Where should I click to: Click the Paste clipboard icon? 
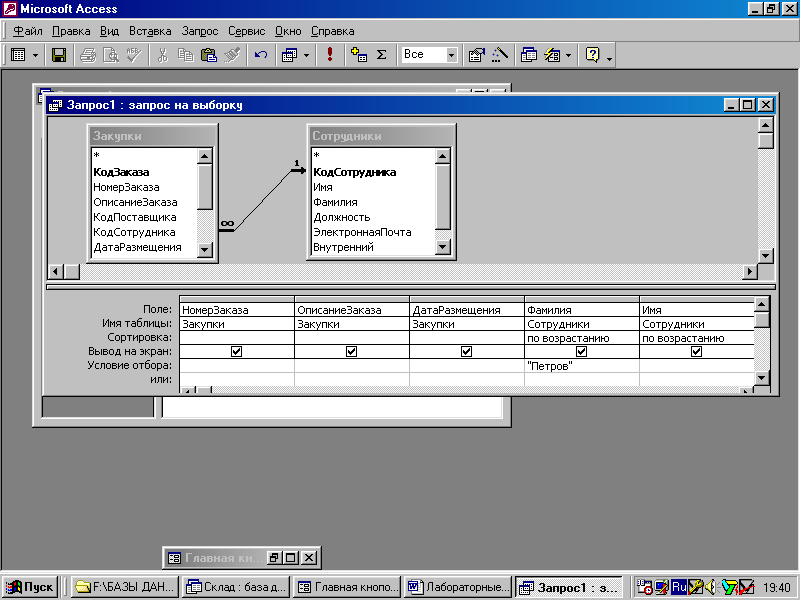pos(209,55)
